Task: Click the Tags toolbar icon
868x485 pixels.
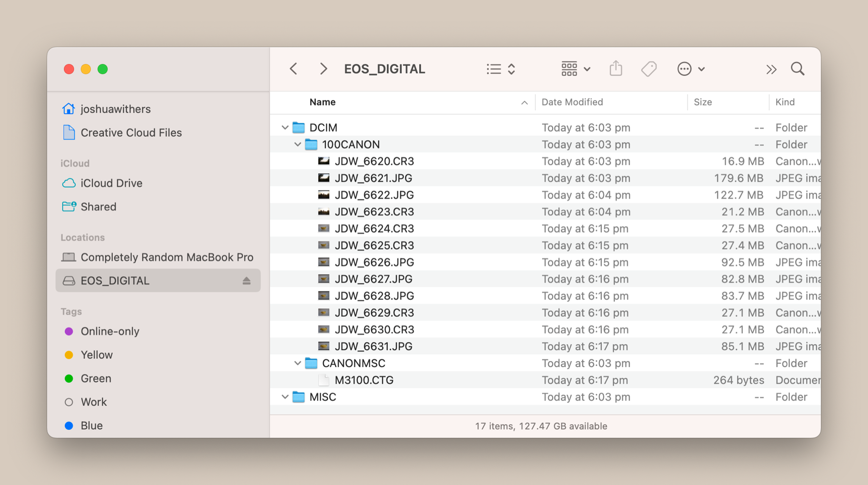Action: 648,69
